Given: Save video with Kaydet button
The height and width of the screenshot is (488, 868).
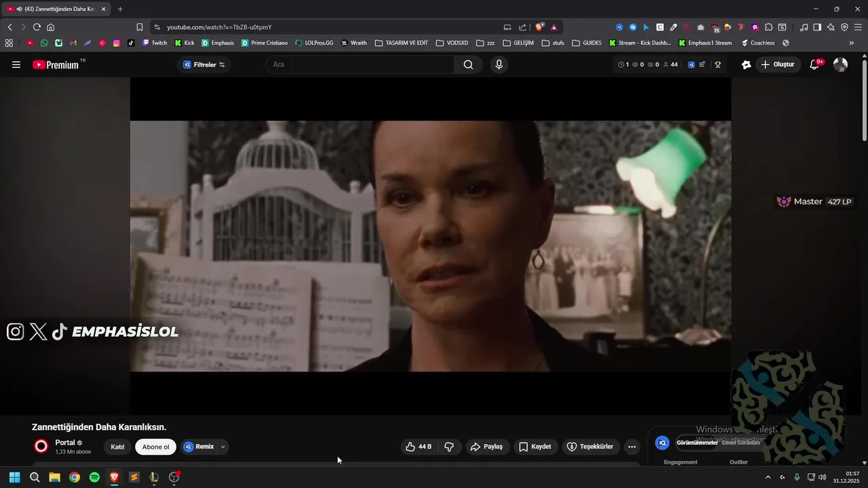Looking at the screenshot, I should [x=535, y=447].
